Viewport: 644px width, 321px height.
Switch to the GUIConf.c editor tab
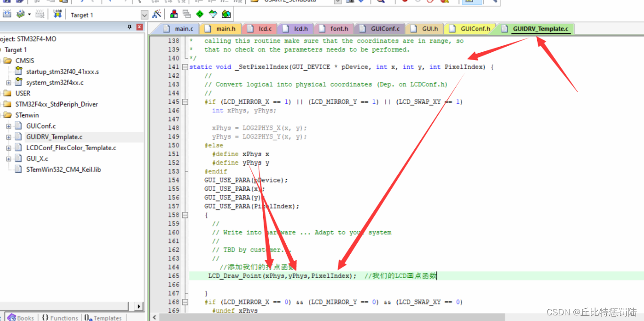tap(379, 29)
